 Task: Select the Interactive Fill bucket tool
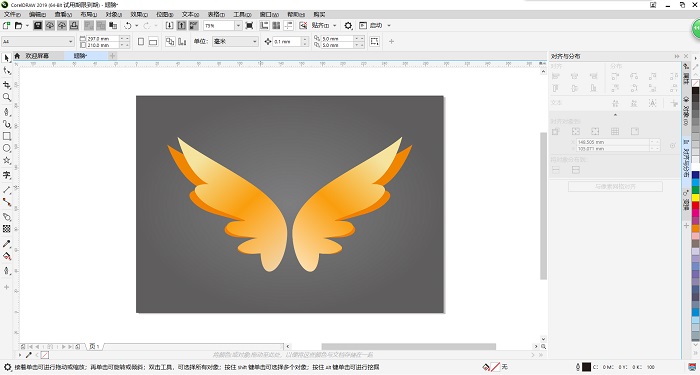pos(7,256)
